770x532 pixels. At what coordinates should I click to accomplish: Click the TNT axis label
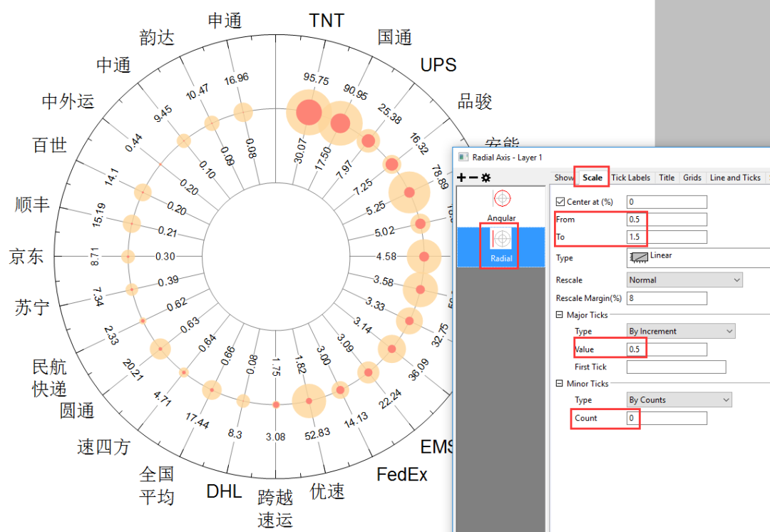[x=327, y=21]
